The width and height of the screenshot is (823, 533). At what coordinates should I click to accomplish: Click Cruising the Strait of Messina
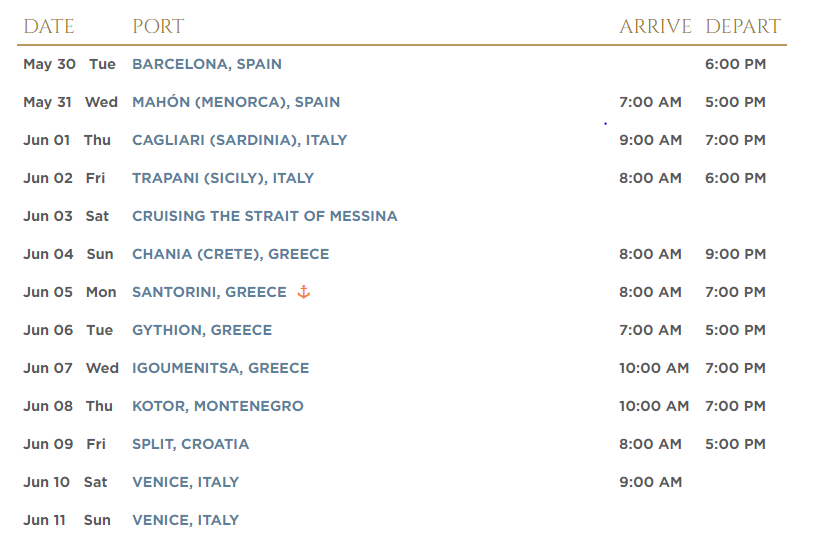[x=265, y=216]
